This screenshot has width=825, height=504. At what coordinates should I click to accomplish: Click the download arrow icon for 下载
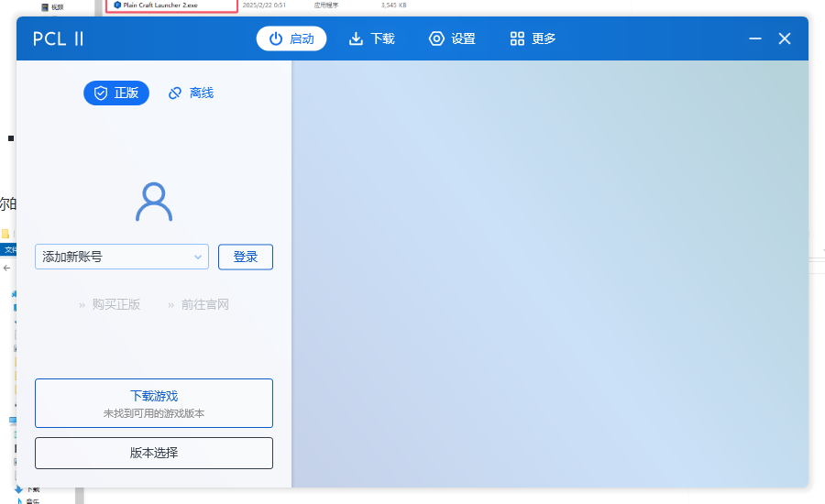(x=357, y=38)
